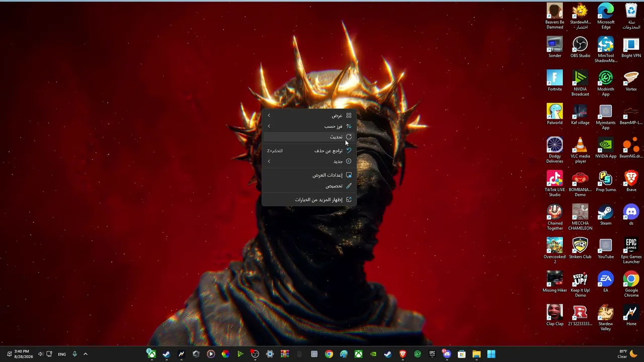Open the Clap Clap desktop shortcut

555,316
